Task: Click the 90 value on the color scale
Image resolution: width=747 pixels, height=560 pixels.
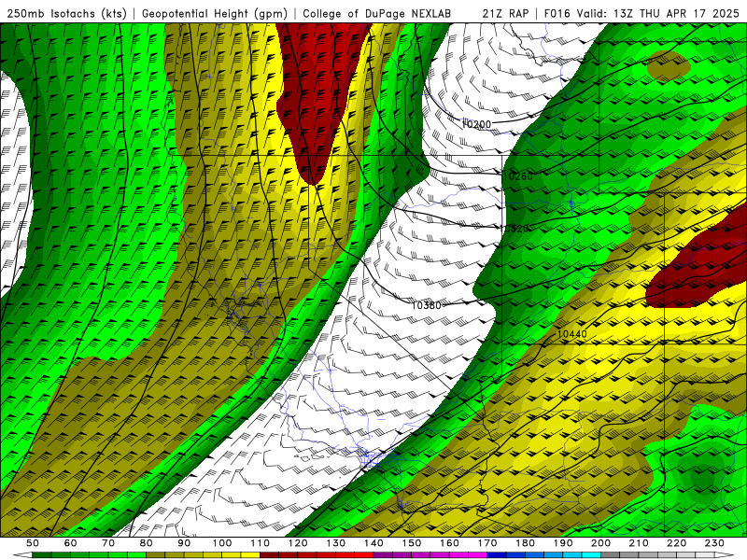Action: click(x=184, y=543)
